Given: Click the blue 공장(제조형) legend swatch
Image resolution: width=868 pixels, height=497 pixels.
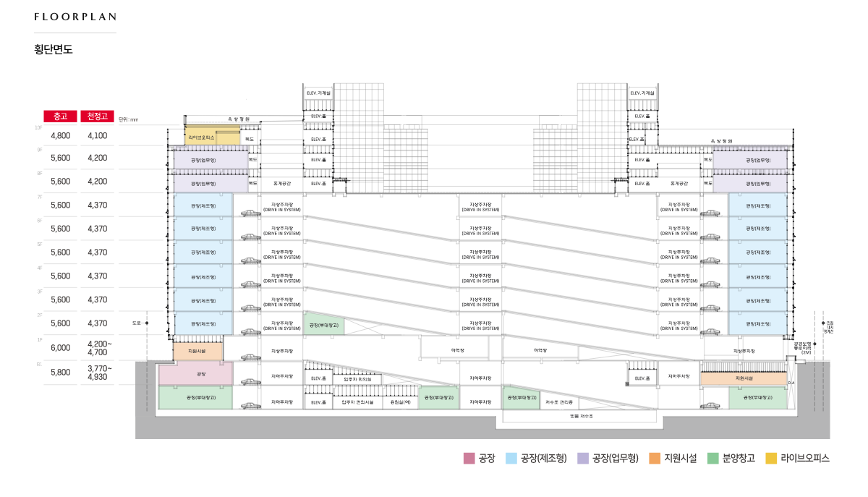Looking at the screenshot, I should pos(511,458).
